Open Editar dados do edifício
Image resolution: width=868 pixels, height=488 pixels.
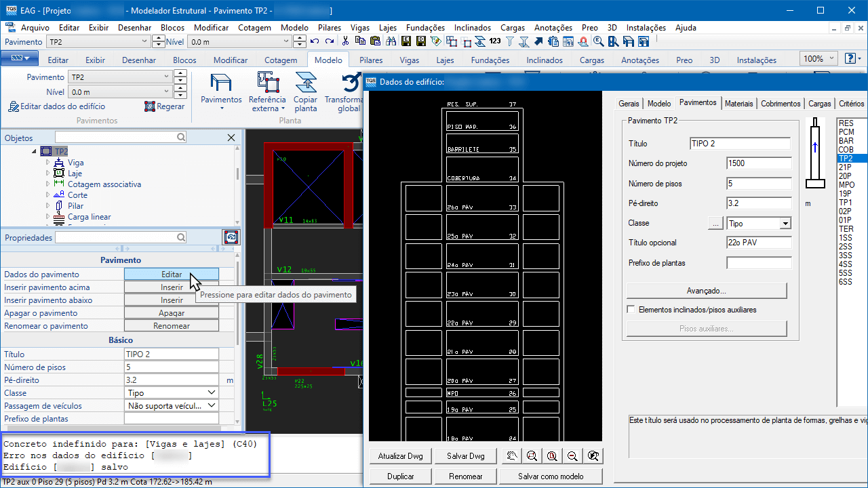[x=57, y=106]
